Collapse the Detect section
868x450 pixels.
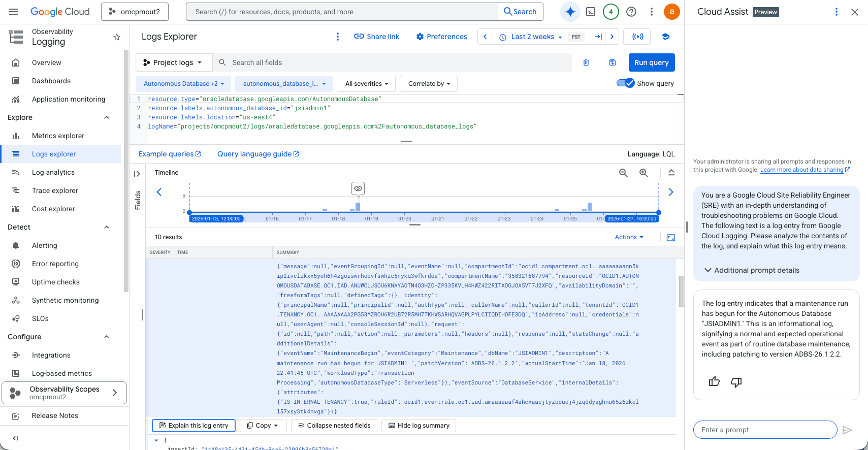[x=107, y=227]
